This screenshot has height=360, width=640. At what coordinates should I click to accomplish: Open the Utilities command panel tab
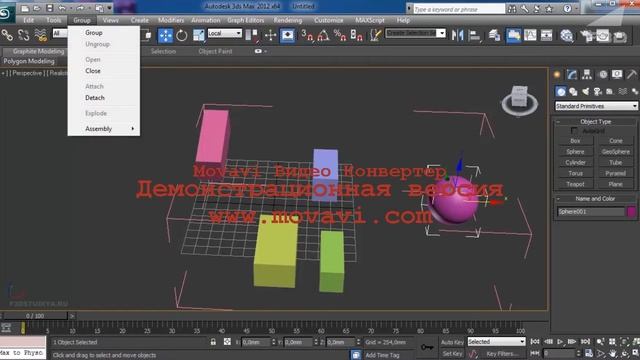click(632, 74)
